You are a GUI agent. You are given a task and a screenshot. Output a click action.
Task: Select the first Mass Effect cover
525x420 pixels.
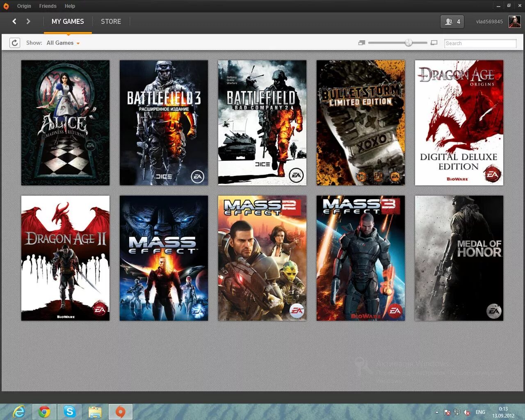tap(164, 258)
